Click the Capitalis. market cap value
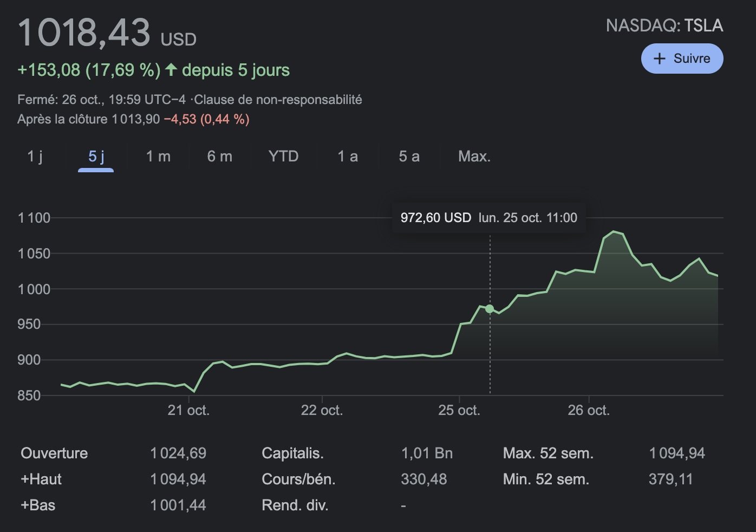 [x=427, y=453]
